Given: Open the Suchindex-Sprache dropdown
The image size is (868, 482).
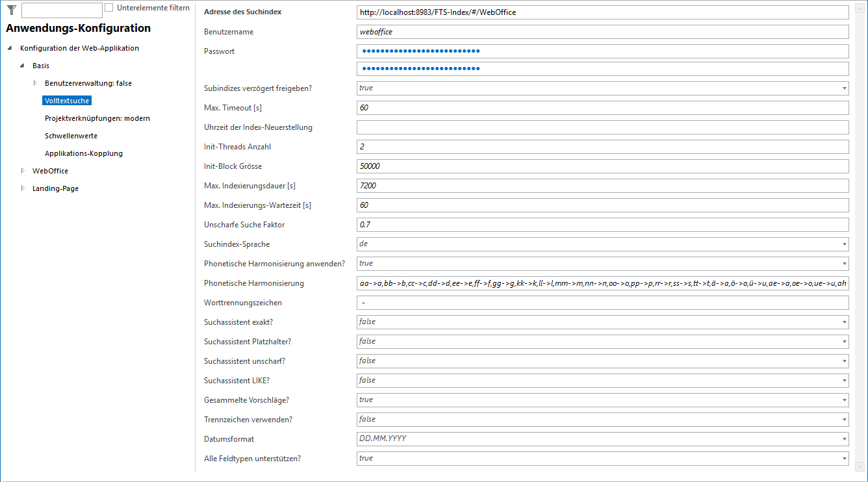Looking at the screenshot, I should (844, 244).
